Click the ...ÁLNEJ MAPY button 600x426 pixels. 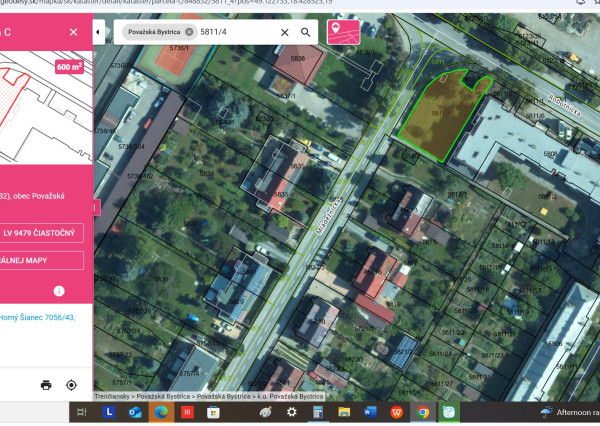(41, 261)
